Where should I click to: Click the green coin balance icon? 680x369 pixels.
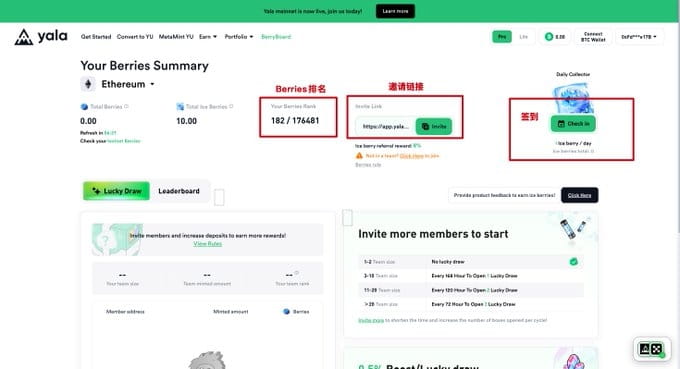(x=549, y=37)
